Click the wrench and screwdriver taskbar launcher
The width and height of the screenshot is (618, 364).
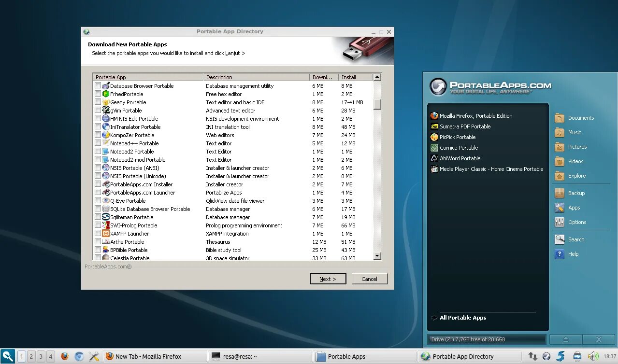94,357
